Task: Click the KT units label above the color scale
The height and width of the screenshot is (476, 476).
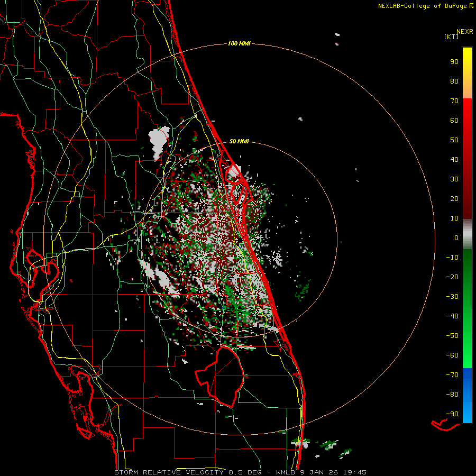Action: (x=452, y=36)
